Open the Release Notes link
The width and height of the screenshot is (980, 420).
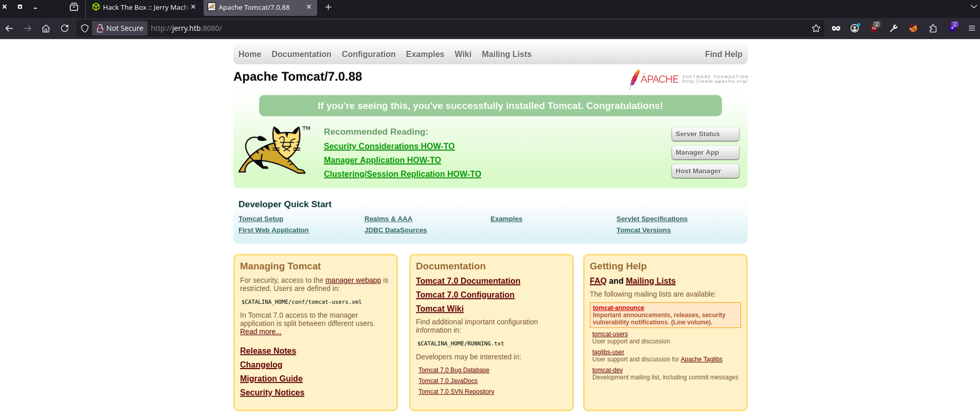[268, 351]
